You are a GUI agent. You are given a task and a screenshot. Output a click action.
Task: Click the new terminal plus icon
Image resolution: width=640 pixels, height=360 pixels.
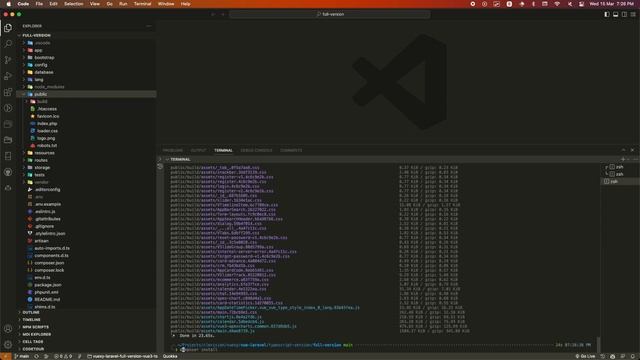point(623,159)
